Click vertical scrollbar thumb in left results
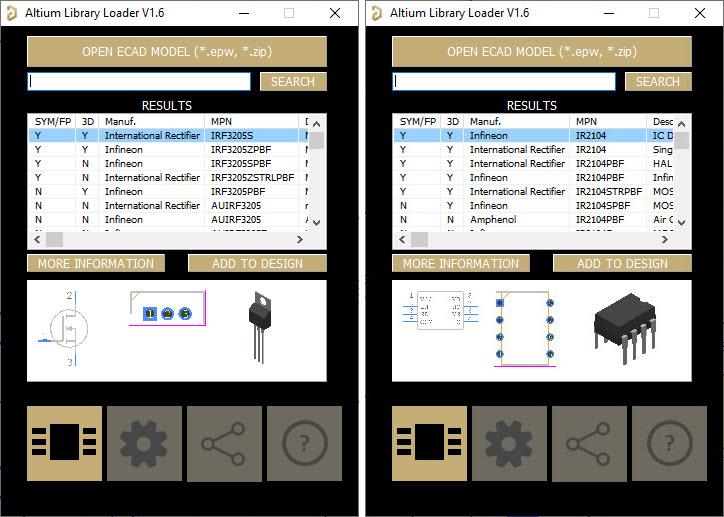The width and height of the screenshot is (724, 517). point(316,140)
